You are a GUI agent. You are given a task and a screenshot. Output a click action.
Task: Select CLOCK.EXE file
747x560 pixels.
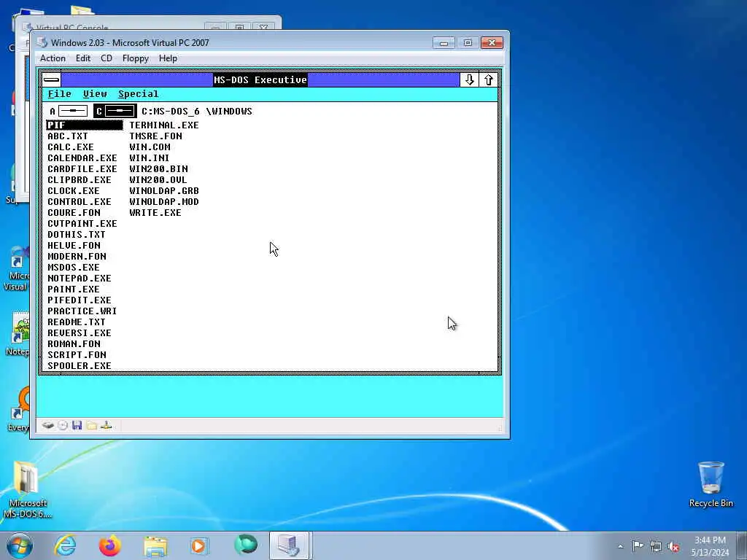click(x=74, y=191)
